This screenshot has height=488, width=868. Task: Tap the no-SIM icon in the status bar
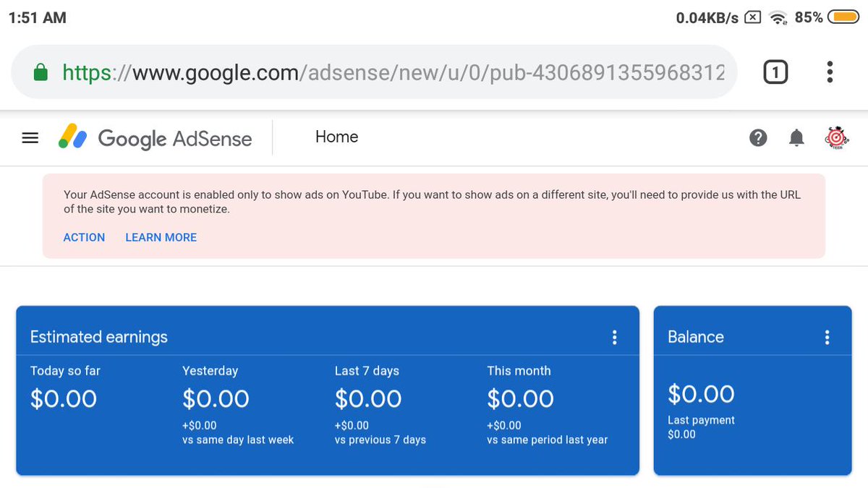tap(753, 17)
